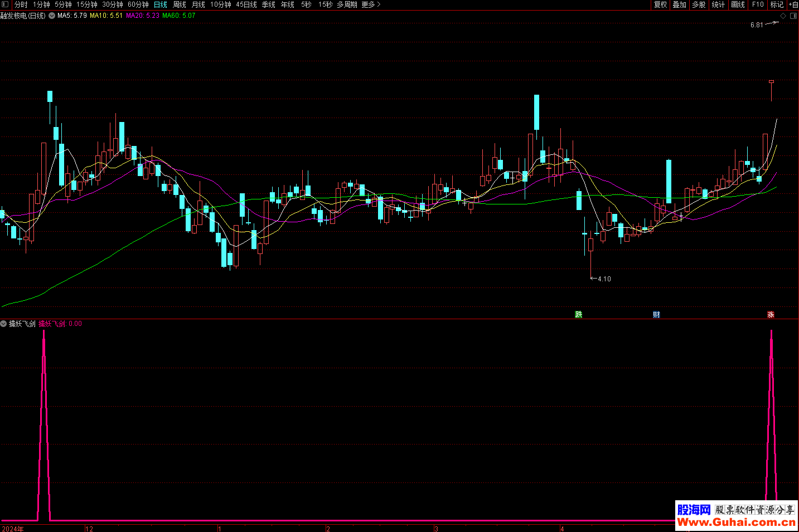Viewport: 799px width, 532px height.
Task: Switch to 分时 intraday view
Action: (21, 4)
